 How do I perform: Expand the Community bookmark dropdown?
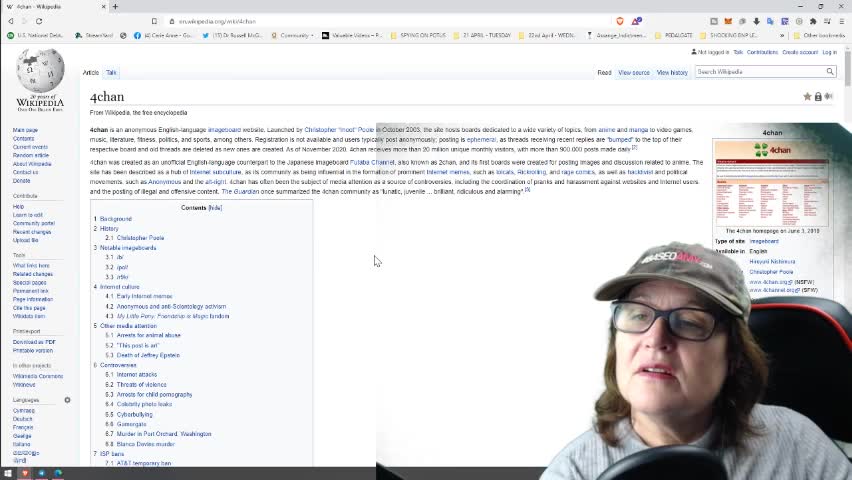coord(293,35)
